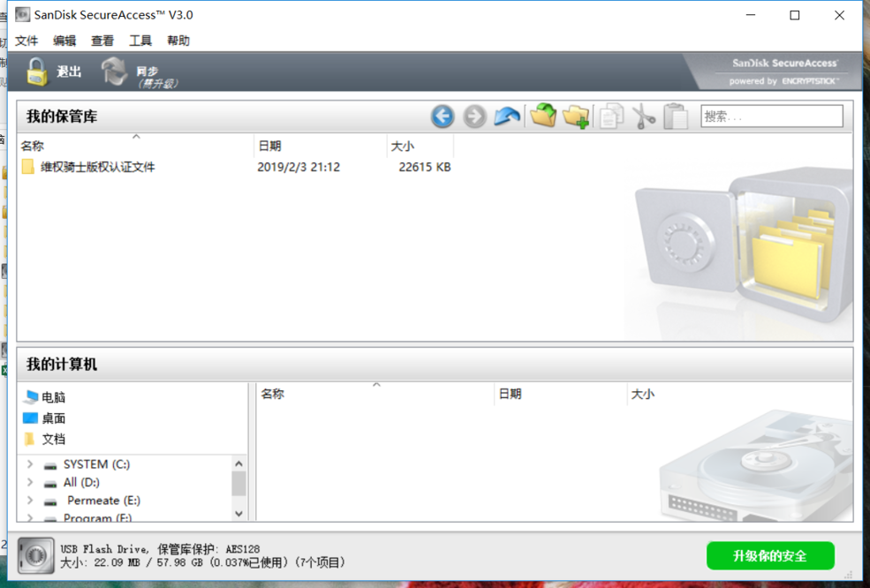Click the add files to vault icon
Image resolution: width=870 pixels, height=588 pixels.
544,115
